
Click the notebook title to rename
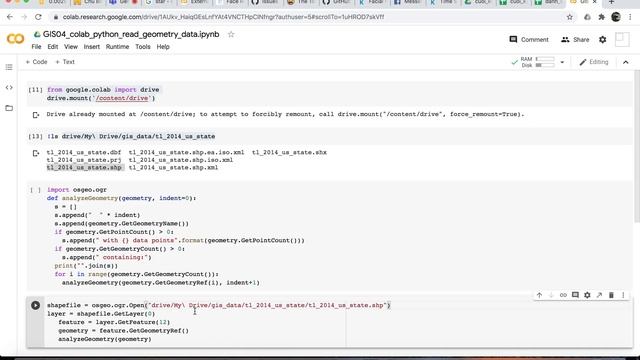131,34
